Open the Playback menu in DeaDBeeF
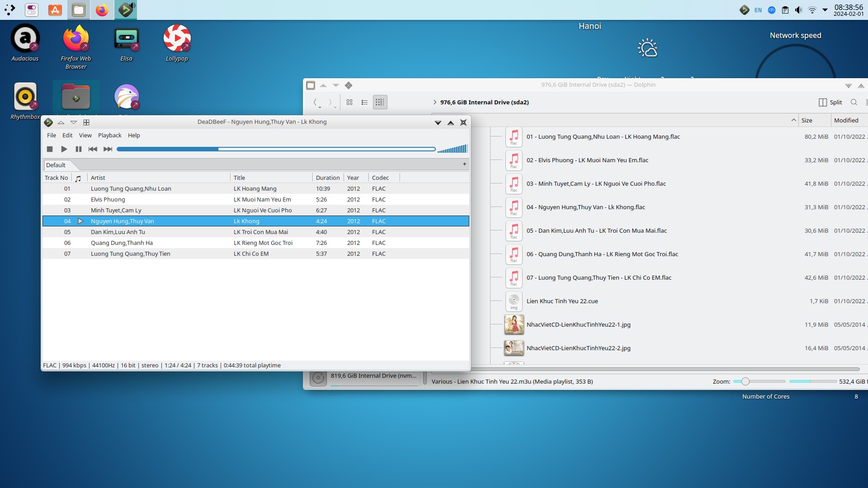 coord(110,135)
